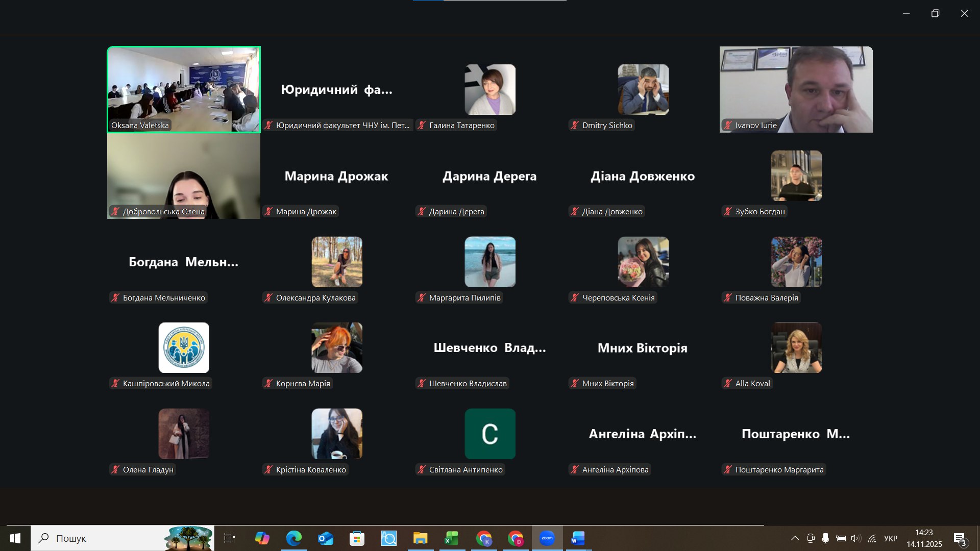Open File Explorer from taskbar

420,538
